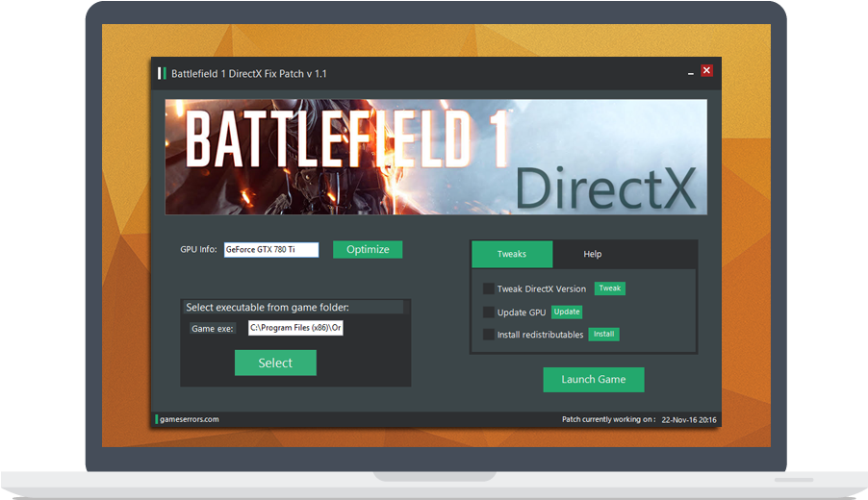Click the small Tweak button
Image resolution: width=868 pixels, height=500 pixels.
(610, 288)
